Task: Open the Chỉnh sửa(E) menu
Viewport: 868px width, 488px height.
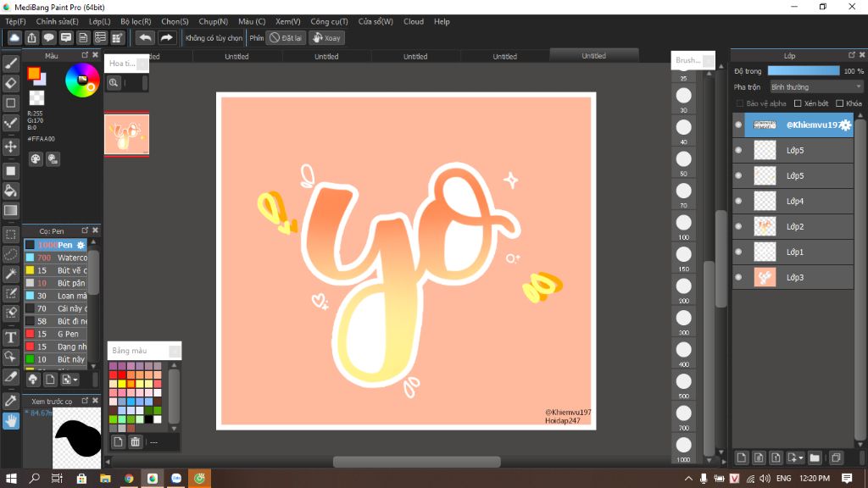Action: point(57,21)
